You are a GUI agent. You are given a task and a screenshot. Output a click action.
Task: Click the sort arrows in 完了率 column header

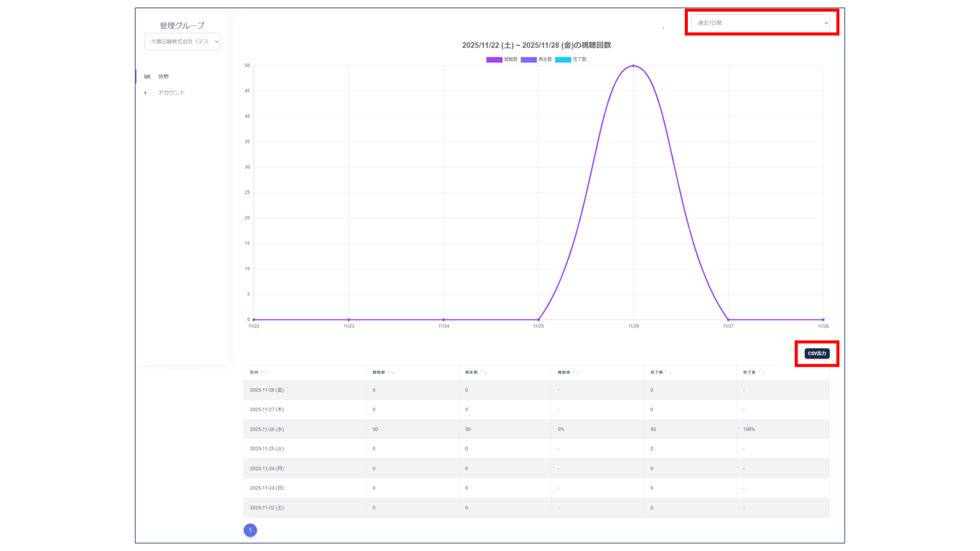click(x=761, y=372)
